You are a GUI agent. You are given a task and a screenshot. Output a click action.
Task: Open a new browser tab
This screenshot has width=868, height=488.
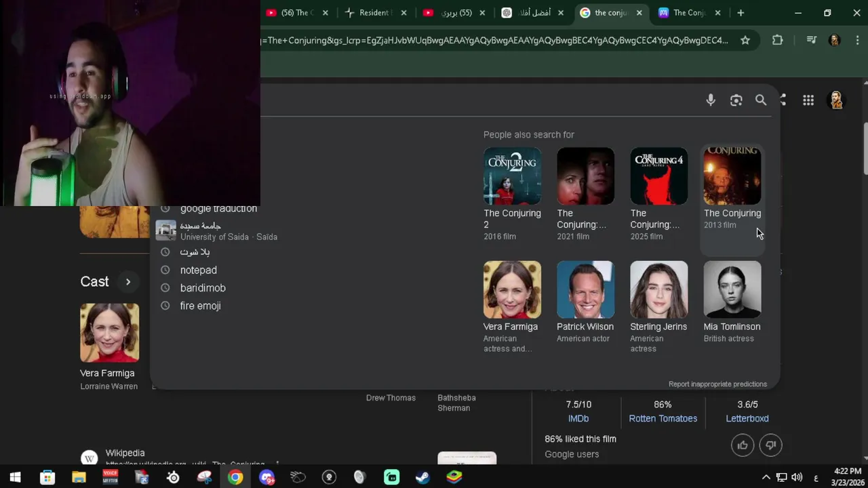point(741,13)
